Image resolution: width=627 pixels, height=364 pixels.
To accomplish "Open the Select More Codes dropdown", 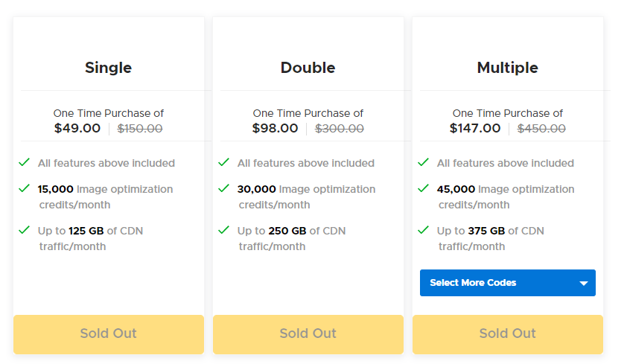I will coord(507,283).
